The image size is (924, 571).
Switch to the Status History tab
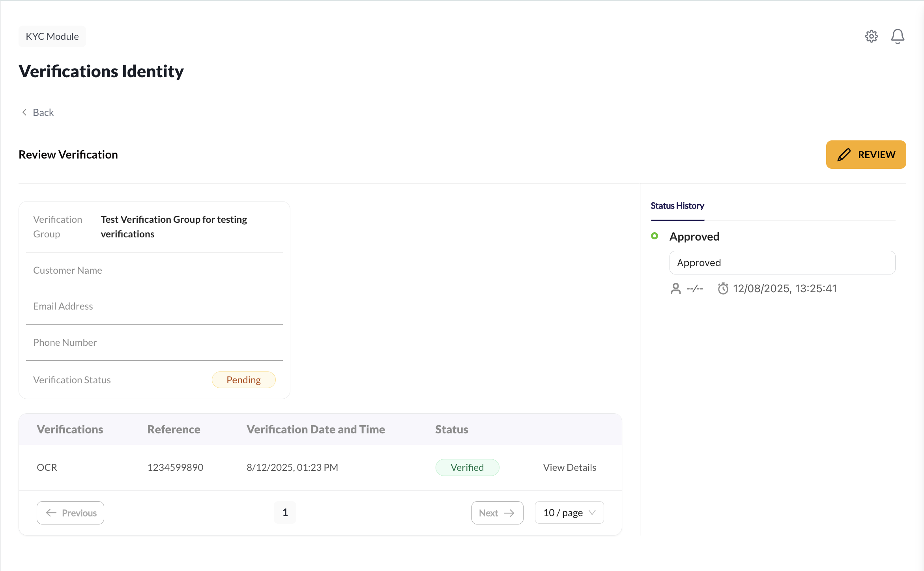point(677,205)
